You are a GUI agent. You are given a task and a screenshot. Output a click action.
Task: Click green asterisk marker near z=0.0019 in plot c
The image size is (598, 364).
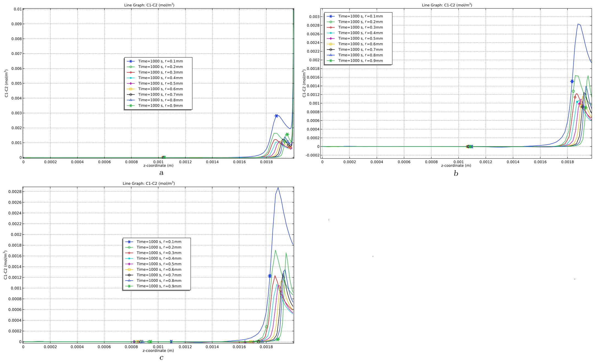point(278,339)
